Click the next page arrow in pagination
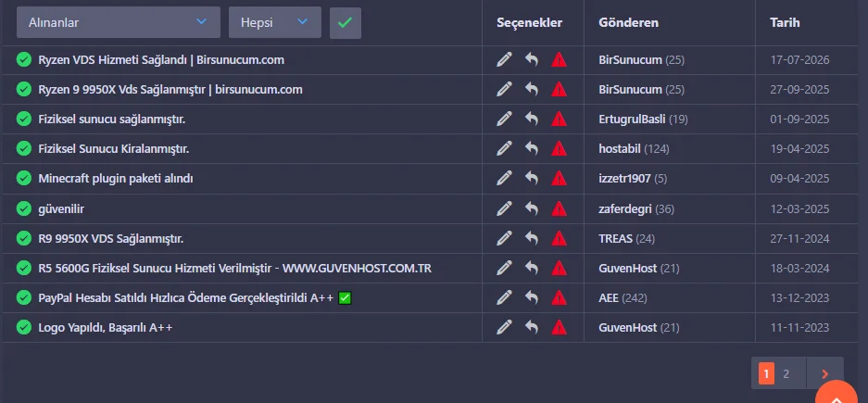868x403 pixels. coord(824,373)
